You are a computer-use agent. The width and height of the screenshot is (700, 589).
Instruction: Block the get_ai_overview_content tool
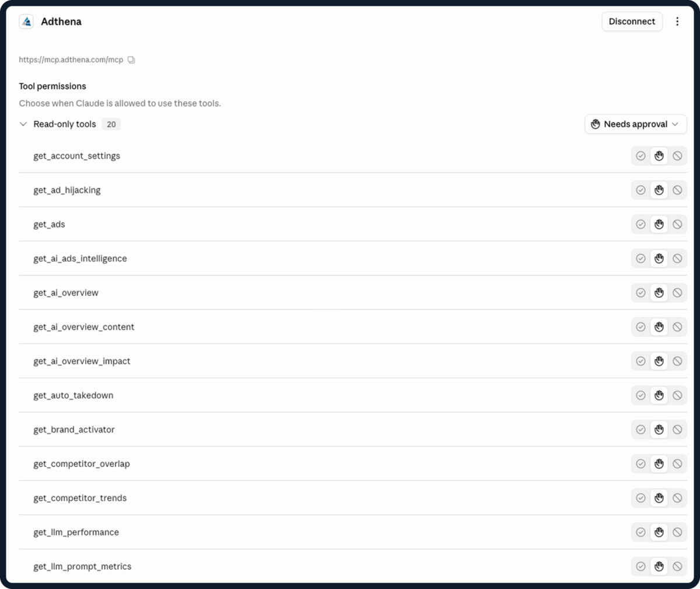pos(677,327)
